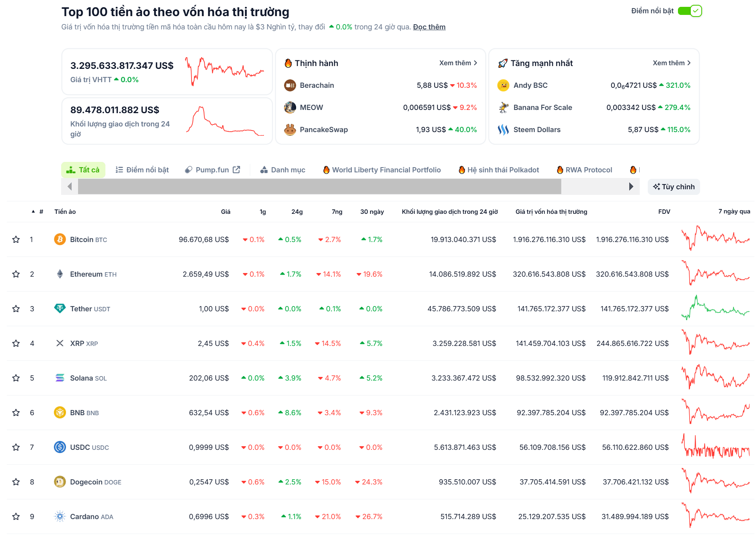
Task: Toggle the Solana favorite star
Action: [x=16, y=378]
